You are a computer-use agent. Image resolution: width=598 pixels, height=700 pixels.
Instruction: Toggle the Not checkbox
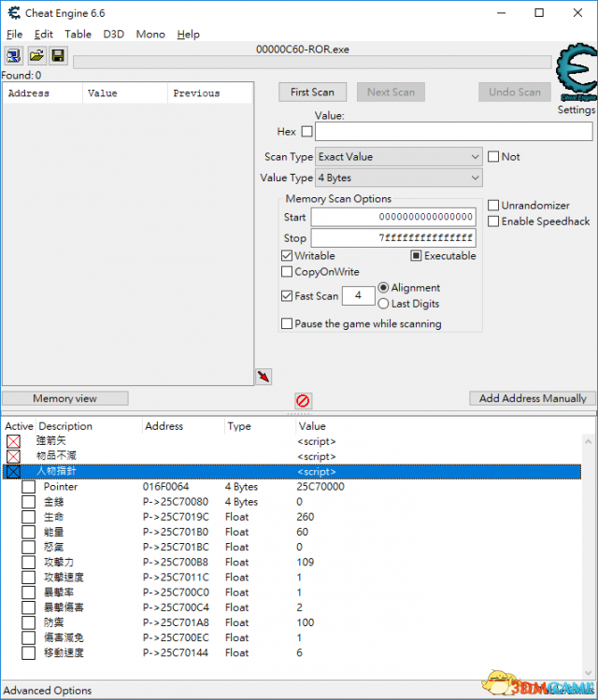[493, 157]
